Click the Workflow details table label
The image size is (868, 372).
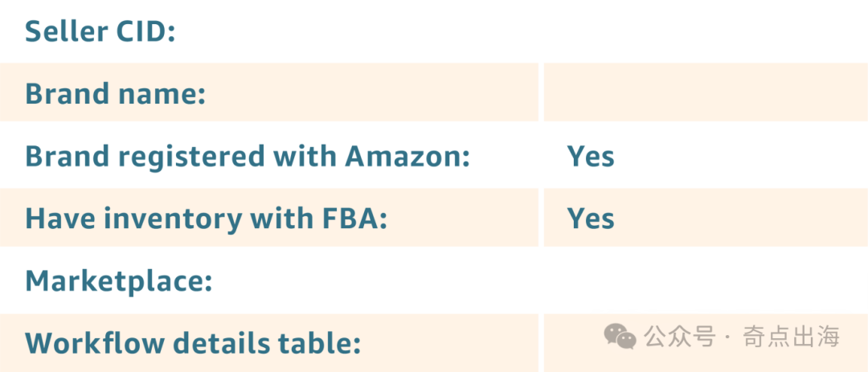click(x=193, y=343)
